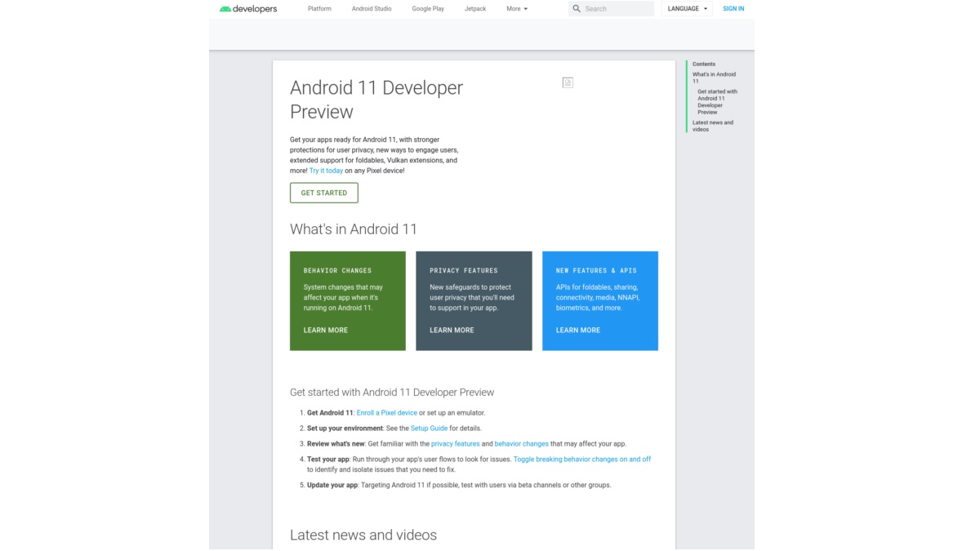
Task: Open the Language dropdown
Action: 687,9
